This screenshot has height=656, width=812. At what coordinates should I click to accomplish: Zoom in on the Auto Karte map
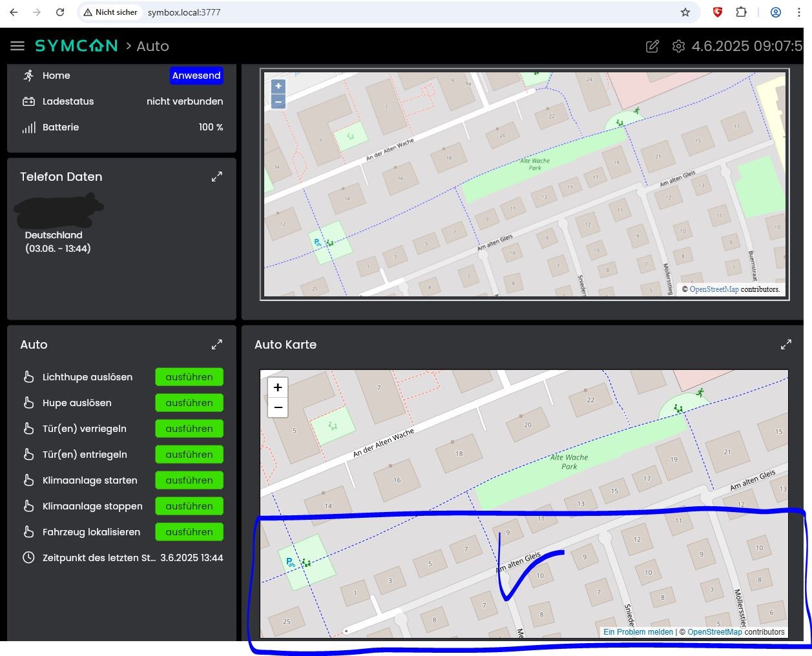[278, 387]
